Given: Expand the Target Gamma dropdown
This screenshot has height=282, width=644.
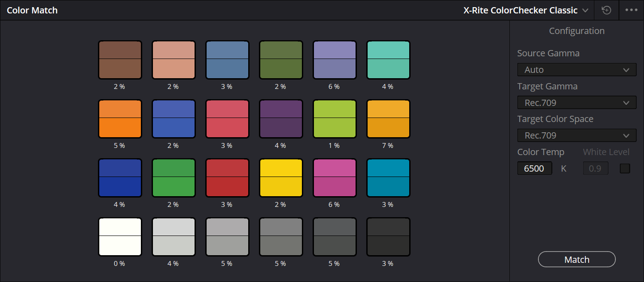Looking at the screenshot, I should click(576, 103).
